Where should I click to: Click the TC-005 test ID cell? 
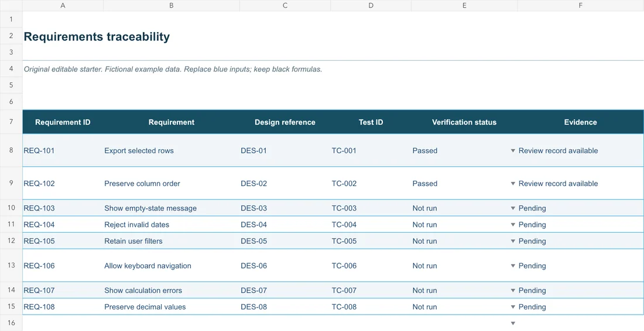click(371, 241)
